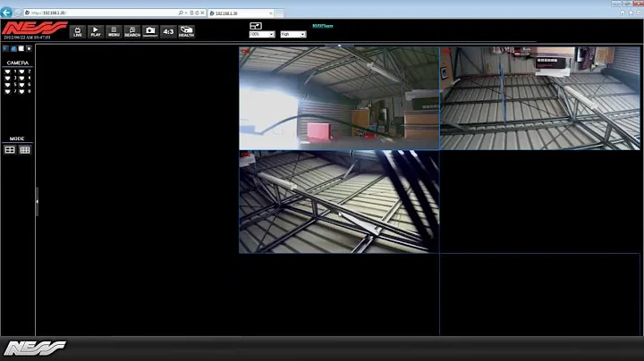Viewport: 644px width, 361px height.
Task: Open the 100% zoom dropdown
Action: (261, 35)
